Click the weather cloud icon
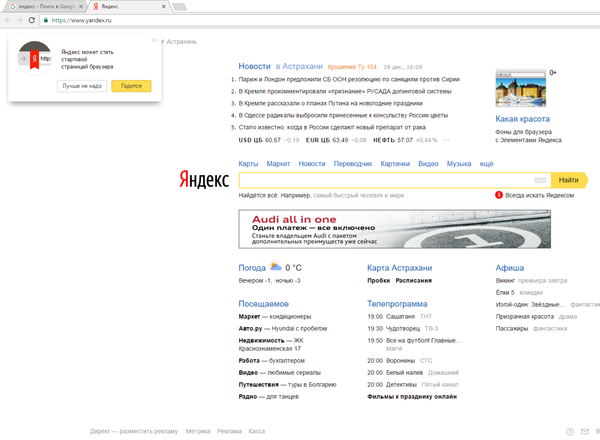 click(x=276, y=268)
